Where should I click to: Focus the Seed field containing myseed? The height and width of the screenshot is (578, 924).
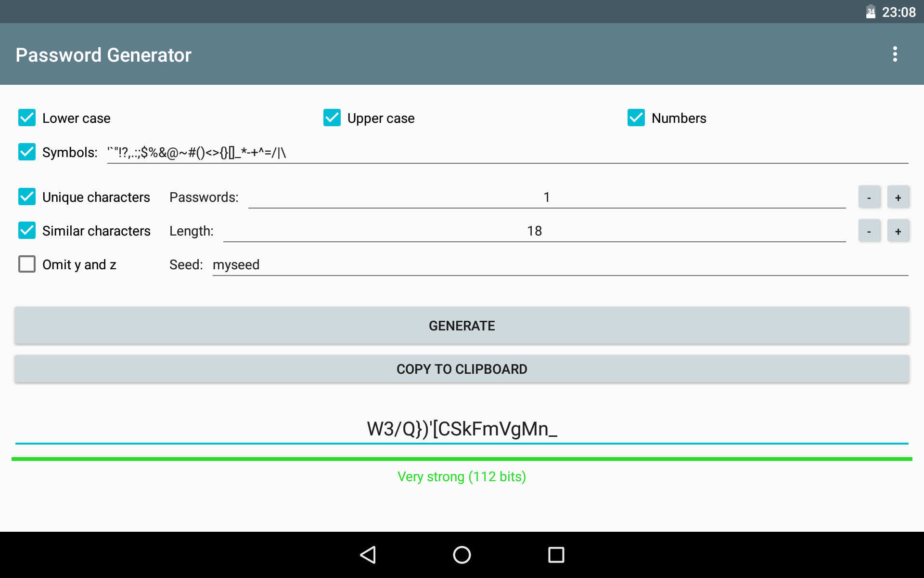pos(560,264)
